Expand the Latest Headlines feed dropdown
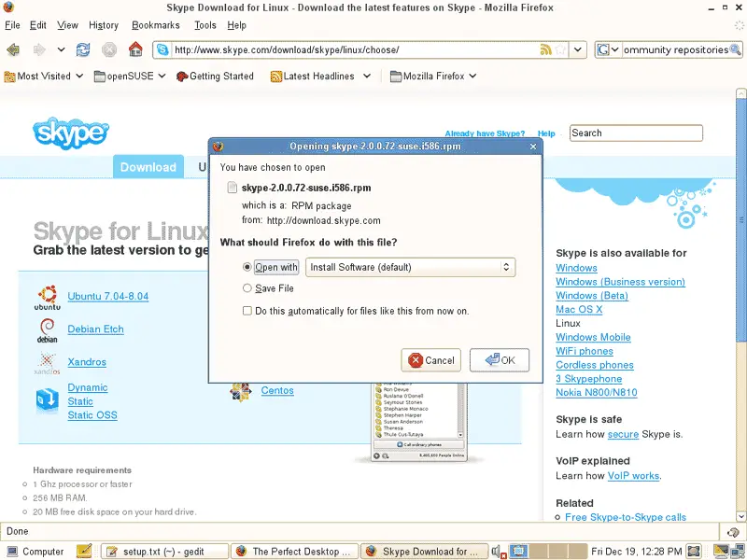747x560 pixels. (x=366, y=77)
